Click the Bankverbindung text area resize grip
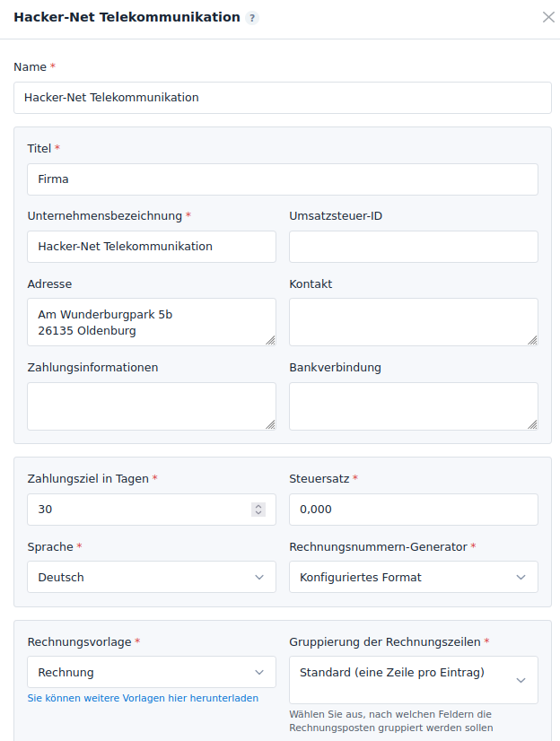 tap(532, 423)
